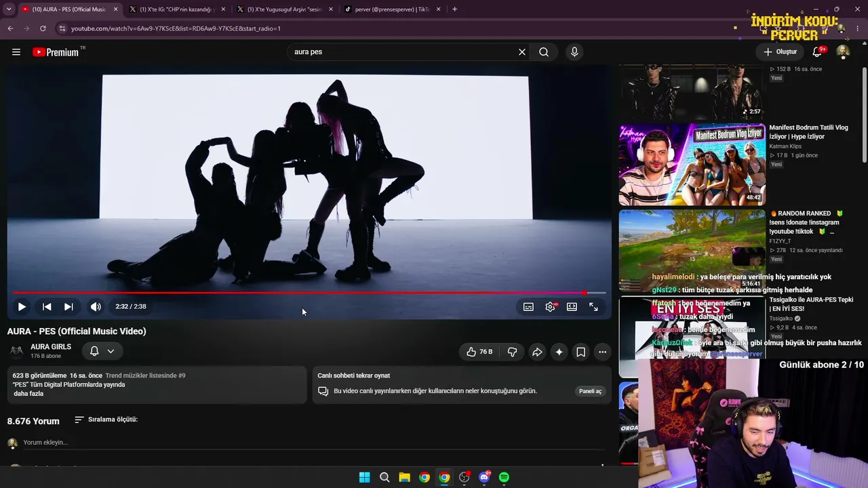This screenshot has width=868, height=488.
Task: Click the youtube.com address bar URL
Action: pos(176,28)
